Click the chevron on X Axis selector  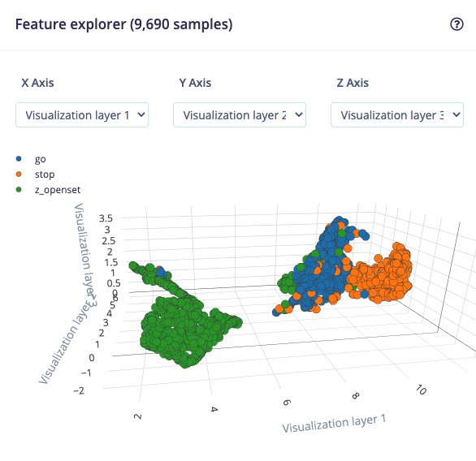coord(141,114)
